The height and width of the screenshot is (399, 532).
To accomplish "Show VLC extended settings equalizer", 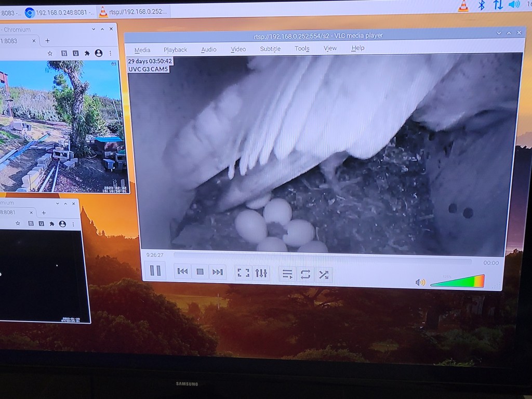I will click(261, 273).
